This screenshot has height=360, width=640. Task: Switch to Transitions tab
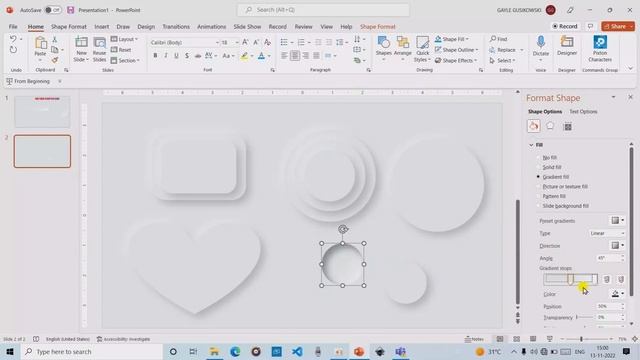pyautogui.click(x=176, y=27)
